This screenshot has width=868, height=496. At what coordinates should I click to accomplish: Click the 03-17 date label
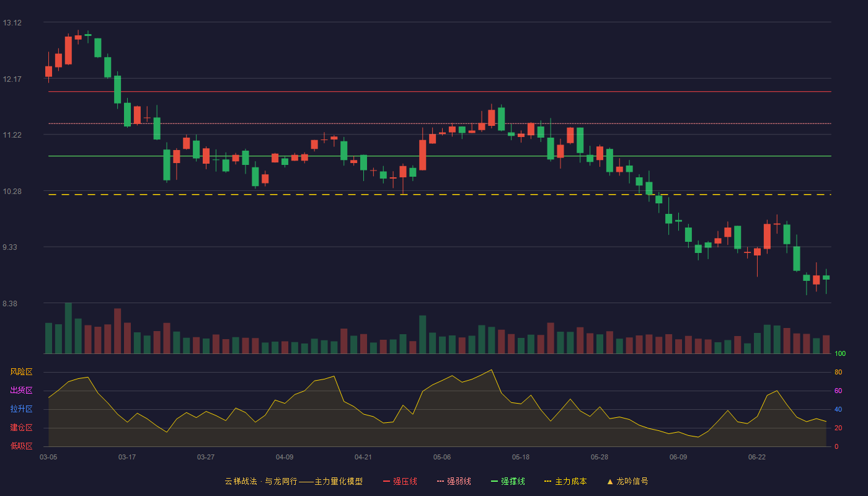[x=127, y=457]
